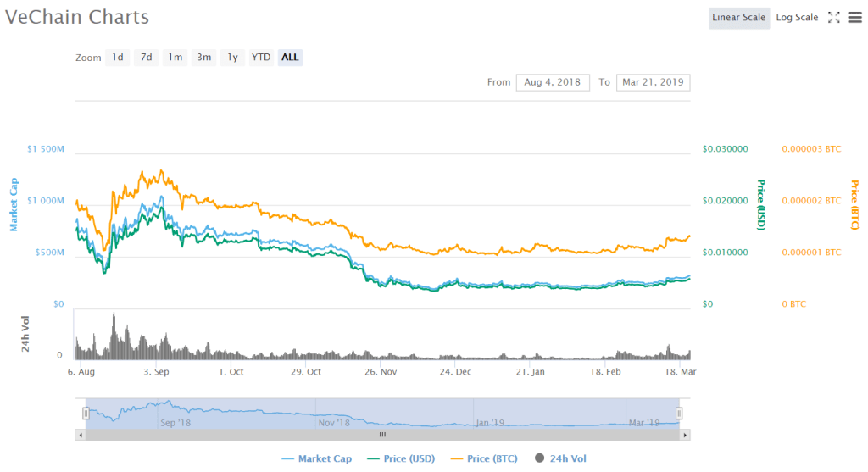Click the To date field
Screen dimensions: 868x472
(x=653, y=82)
